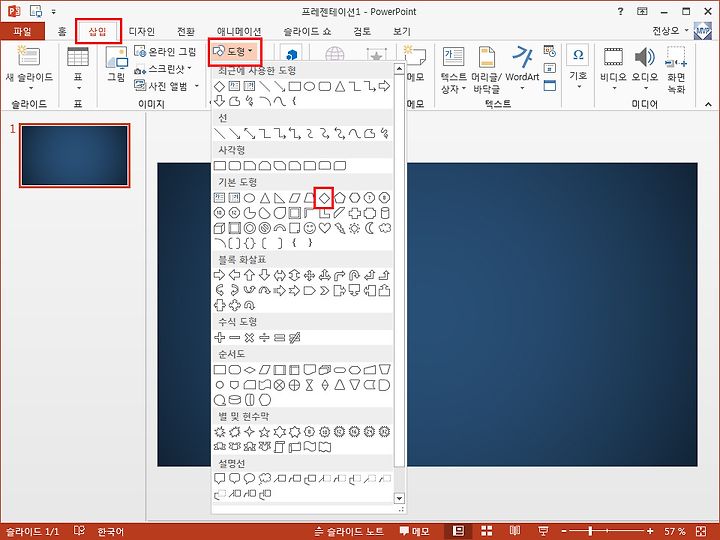Open PowerPoint help question mark

point(620,12)
